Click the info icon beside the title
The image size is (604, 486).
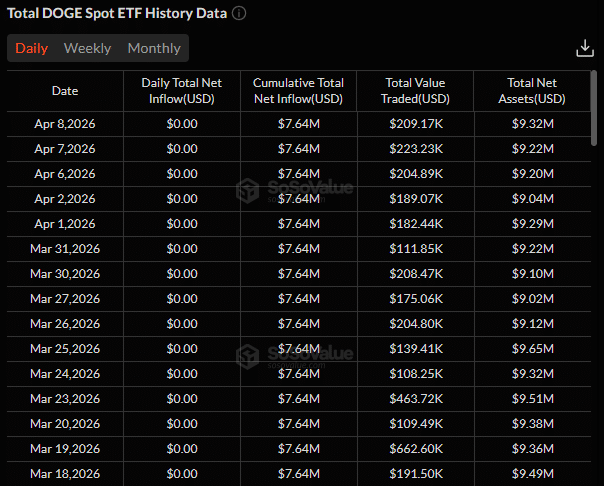click(x=238, y=14)
